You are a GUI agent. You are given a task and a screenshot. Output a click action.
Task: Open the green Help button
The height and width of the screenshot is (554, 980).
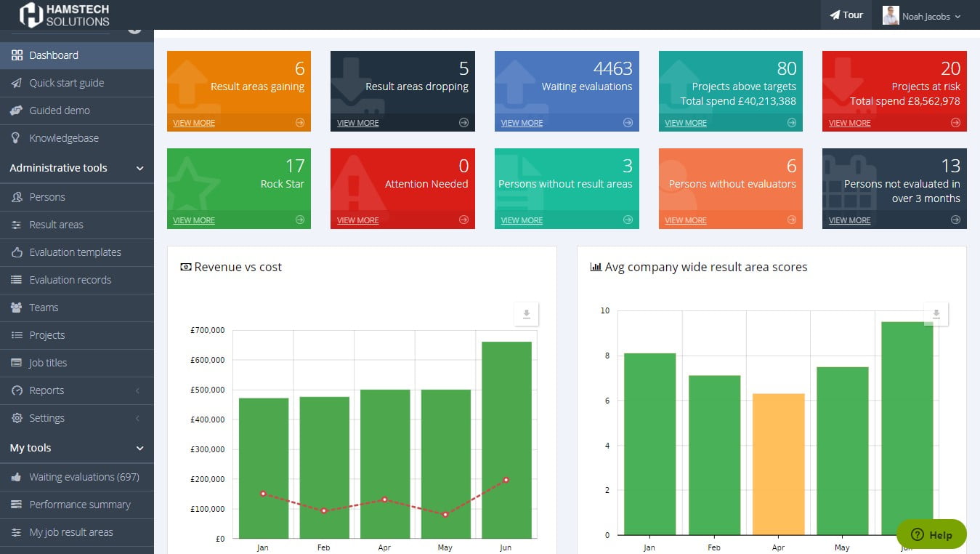pyautogui.click(x=931, y=534)
